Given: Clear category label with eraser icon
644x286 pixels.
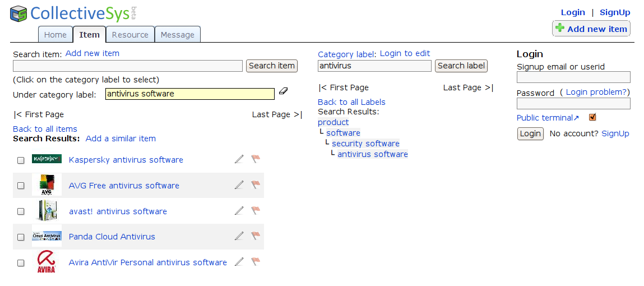Looking at the screenshot, I should point(282,91).
